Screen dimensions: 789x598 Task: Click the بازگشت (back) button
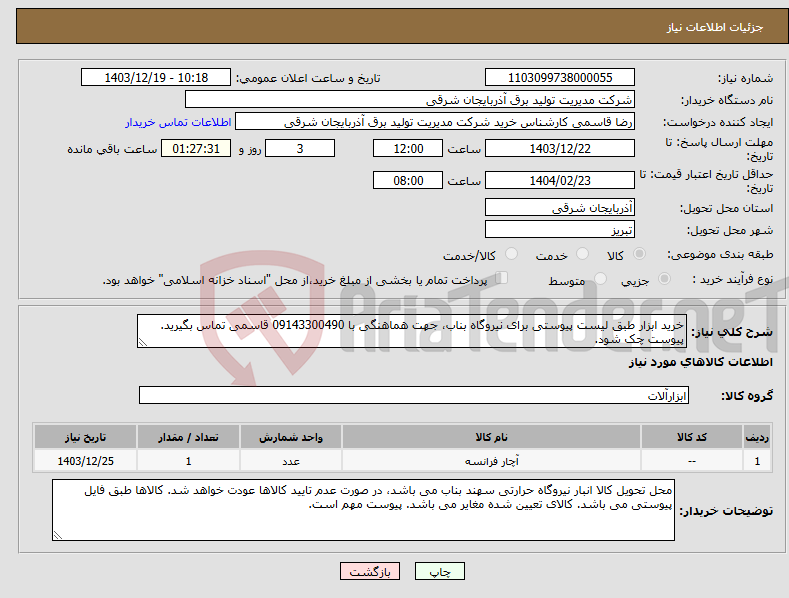tap(370, 571)
